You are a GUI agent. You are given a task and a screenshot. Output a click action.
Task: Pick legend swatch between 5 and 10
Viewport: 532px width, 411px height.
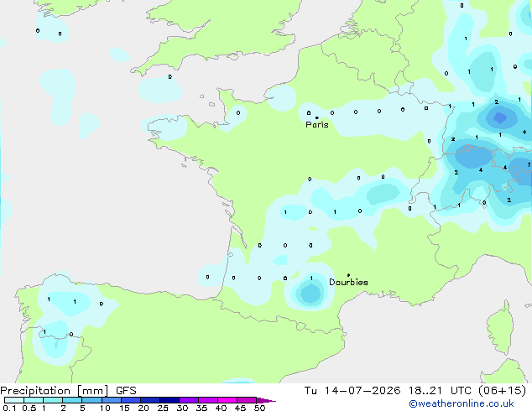92,400
